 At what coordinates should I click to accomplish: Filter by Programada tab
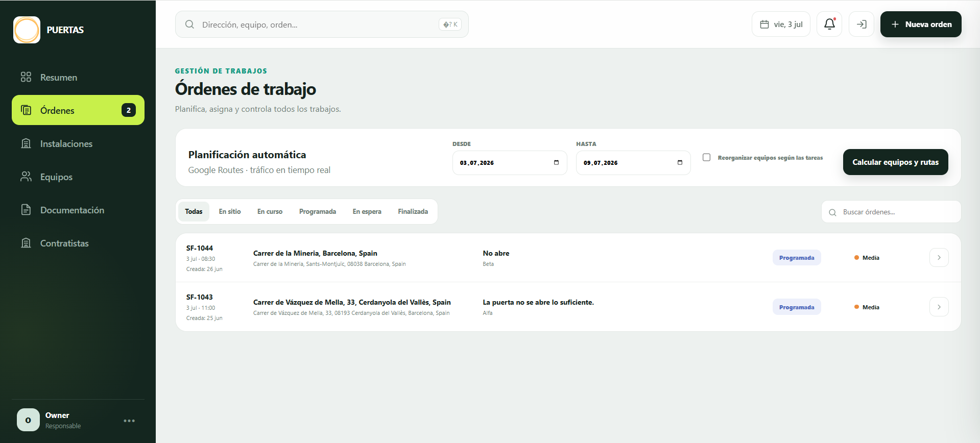pos(318,211)
